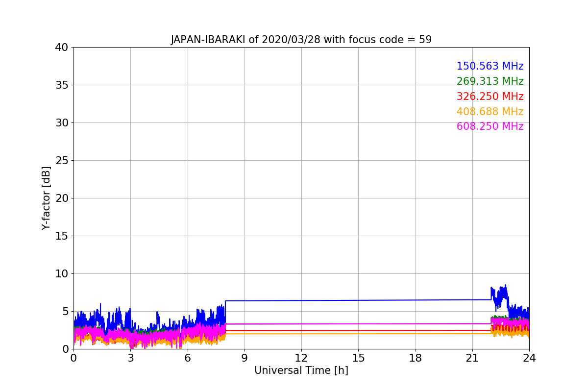588x392 pixels.
Task: Click x-axis tick label 21
Action: pyautogui.click(x=472, y=358)
